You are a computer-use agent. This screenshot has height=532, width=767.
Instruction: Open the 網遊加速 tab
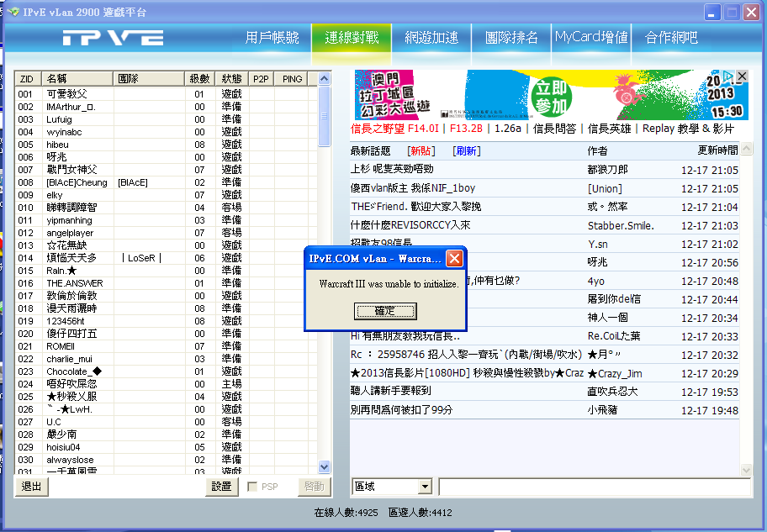pos(431,37)
